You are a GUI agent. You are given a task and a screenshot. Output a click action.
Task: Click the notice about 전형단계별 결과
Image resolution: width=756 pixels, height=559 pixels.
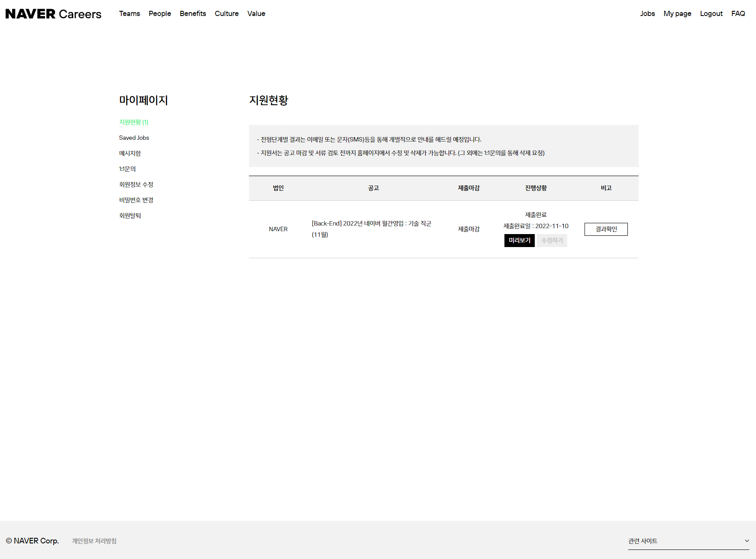click(x=369, y=139)
